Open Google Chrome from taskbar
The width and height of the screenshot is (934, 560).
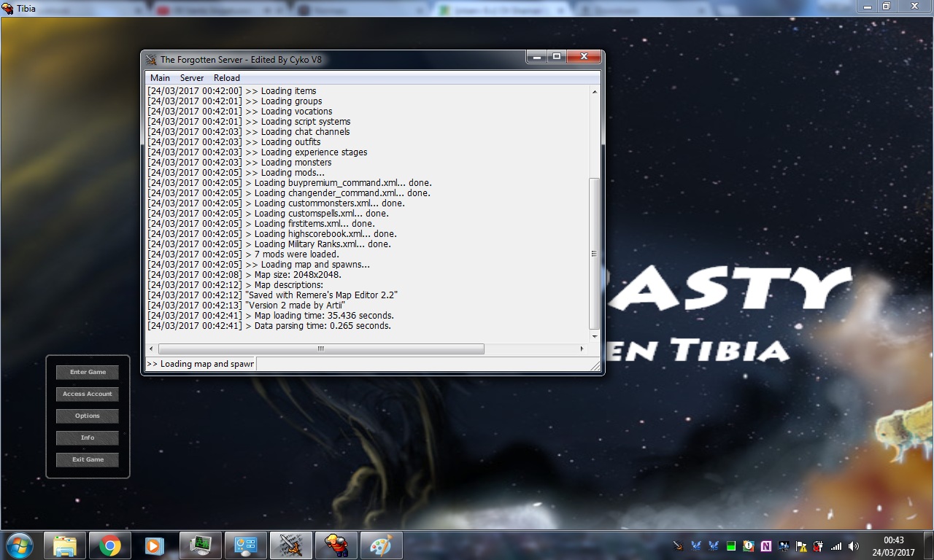click(110, 545)
